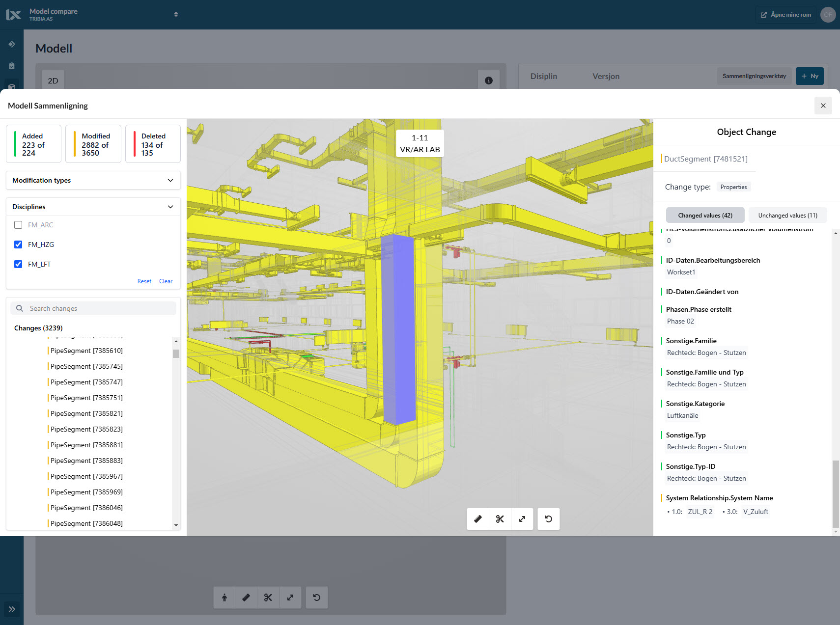Select the measure ruler tool in viewer
The width and height of the screenshot is (840, 625).
point(477,519)
